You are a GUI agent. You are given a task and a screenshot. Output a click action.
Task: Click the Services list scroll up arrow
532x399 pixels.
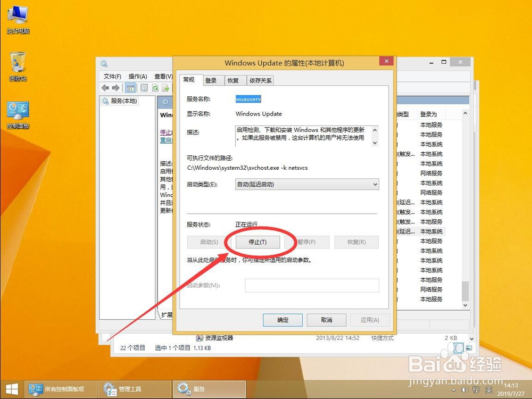click(465, 113)
